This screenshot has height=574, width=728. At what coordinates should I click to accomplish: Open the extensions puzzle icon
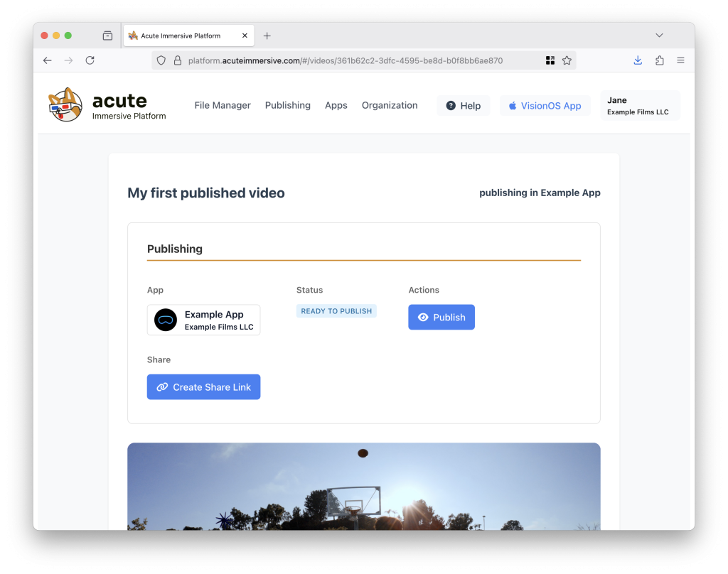pyautogui.click(x=659, y=60)
